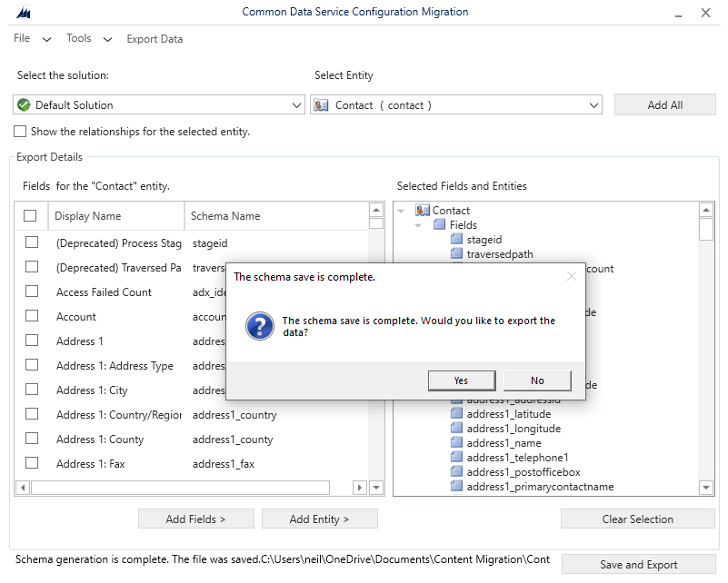
Task: Open the File menu
Action: tap(22, 39)
